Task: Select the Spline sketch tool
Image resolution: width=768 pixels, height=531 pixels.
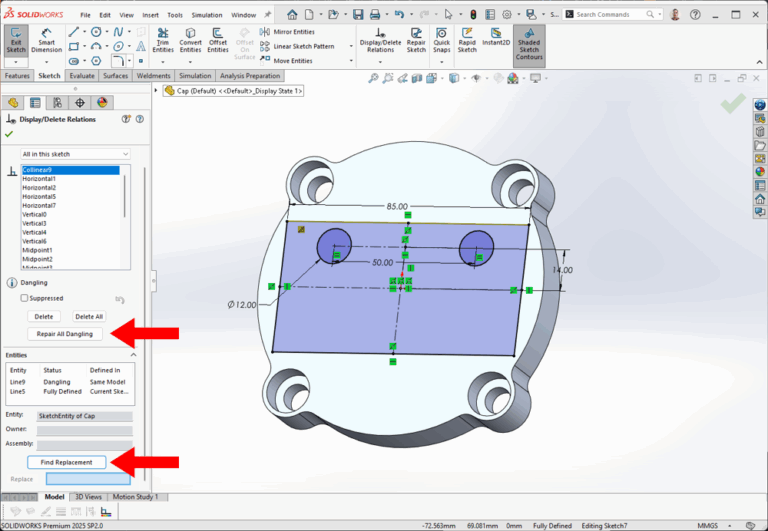Action: click(x=118, y=32)
